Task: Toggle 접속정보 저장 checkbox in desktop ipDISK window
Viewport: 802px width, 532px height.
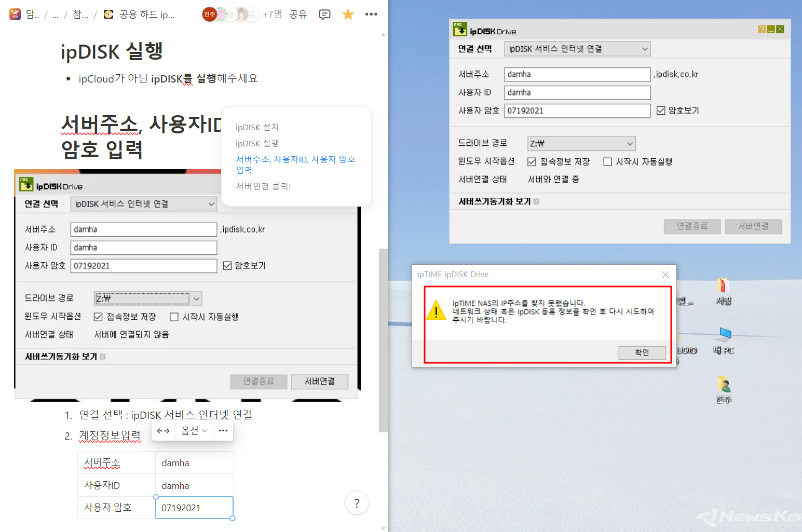Action: [532, 162]
